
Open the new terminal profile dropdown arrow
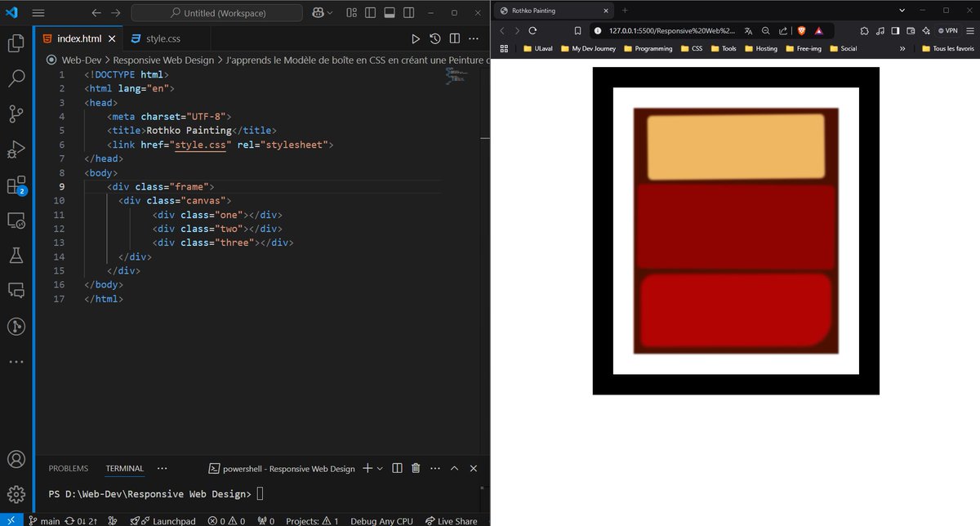380,469
